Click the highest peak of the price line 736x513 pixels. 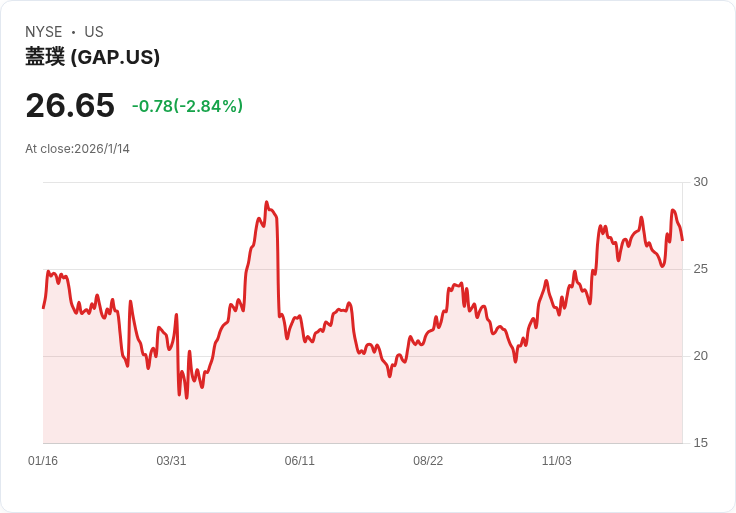pyautogui.click(x=266, y=202)
